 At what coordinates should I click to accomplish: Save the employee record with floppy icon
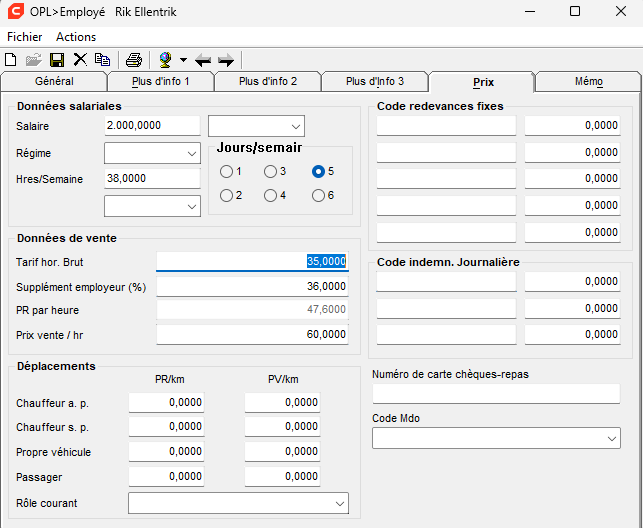coord(57,60)
